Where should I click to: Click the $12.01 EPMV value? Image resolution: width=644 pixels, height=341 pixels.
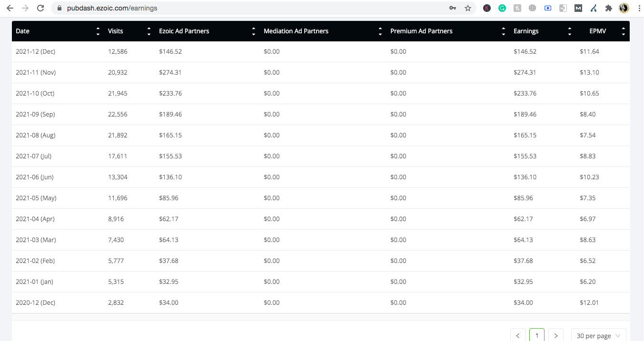click(589, 302)
